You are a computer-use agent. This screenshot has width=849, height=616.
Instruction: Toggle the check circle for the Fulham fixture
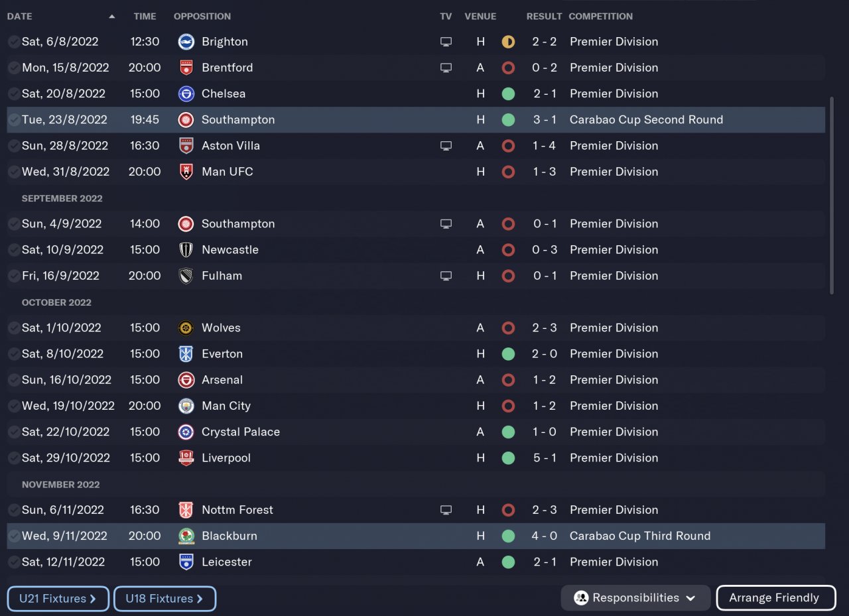pos(14,276)
